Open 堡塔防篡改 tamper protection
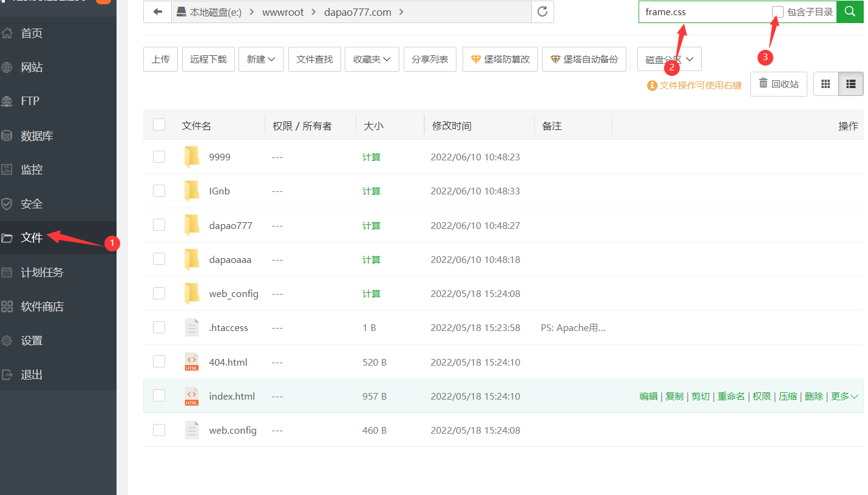This screenshot has width=868, height=495. click(500, 59)
